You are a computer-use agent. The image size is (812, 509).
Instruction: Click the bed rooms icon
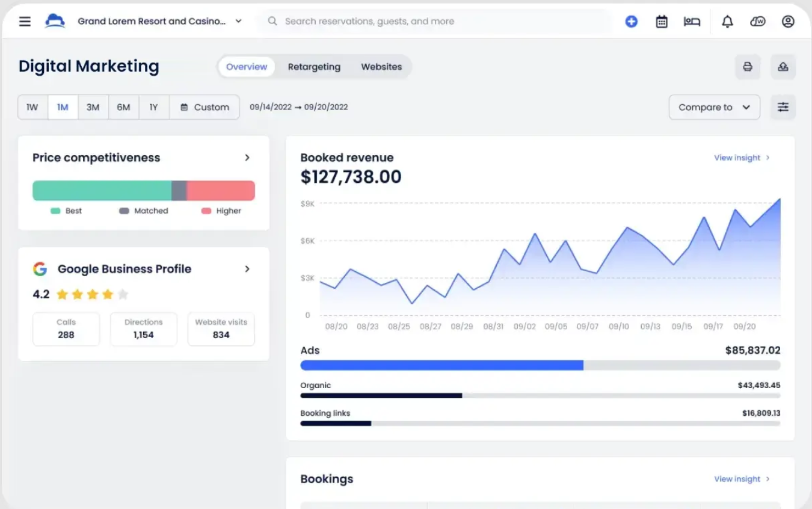(692, 22)
